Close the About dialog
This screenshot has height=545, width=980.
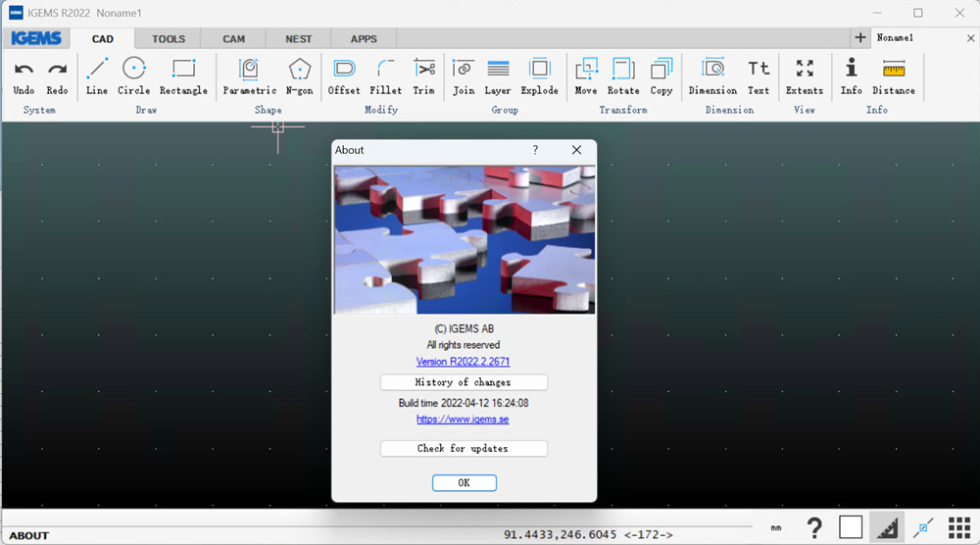click(576, 150)
